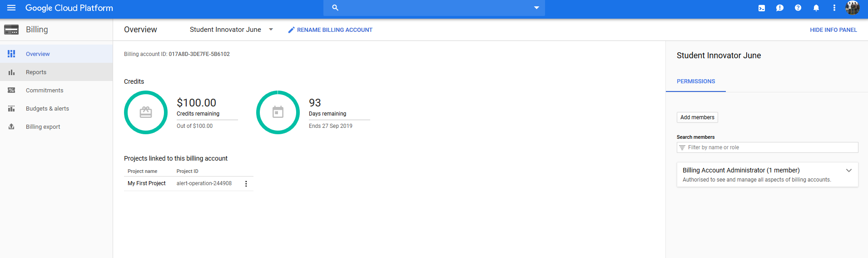Click the credits remaining gift ring
This screenshot has width=868, height=258.
point(146,112)
